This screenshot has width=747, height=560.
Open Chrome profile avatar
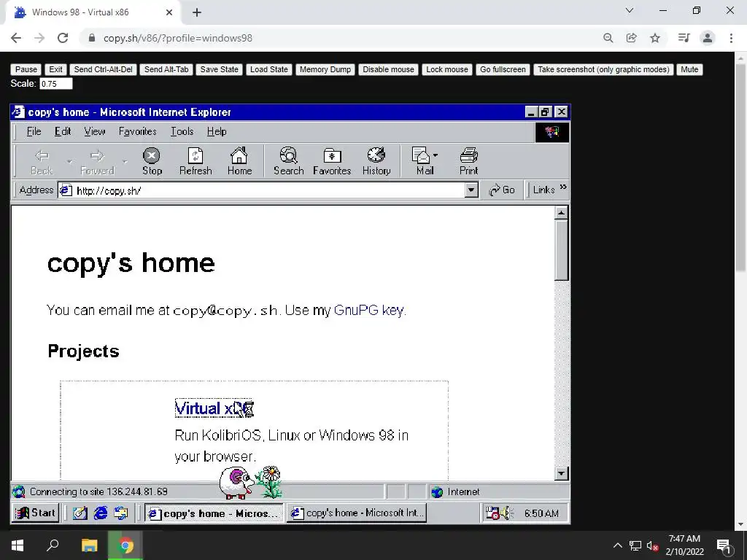pyautogui.click(x=708, y=38)
